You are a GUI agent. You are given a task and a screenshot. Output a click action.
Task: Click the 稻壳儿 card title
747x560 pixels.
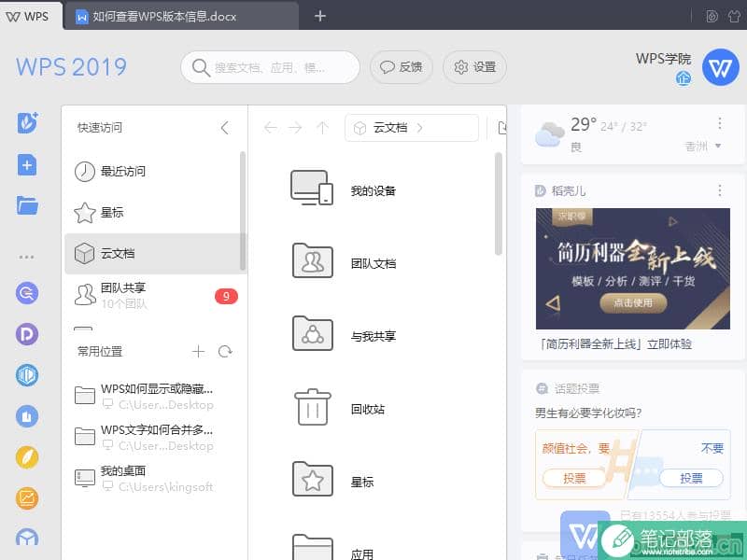point(569,191)
